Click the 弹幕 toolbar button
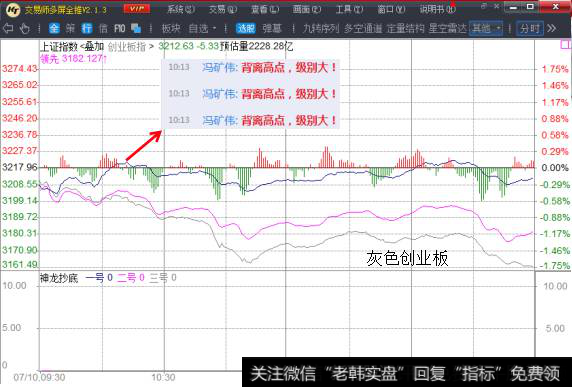Screen dimensions: 572x387 [272, 28]
